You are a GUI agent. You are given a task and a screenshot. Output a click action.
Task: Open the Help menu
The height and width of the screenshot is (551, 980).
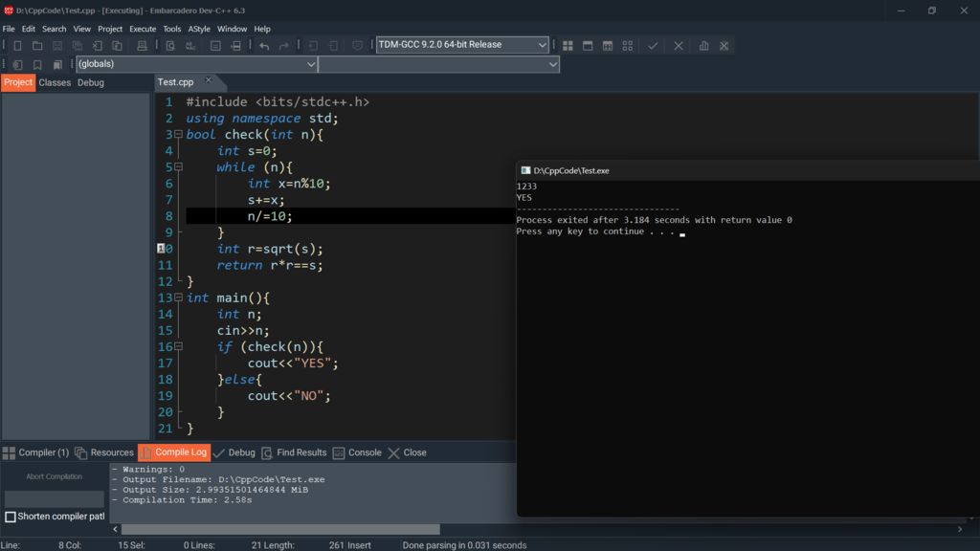pyautogui.click(x=262, y=29)
